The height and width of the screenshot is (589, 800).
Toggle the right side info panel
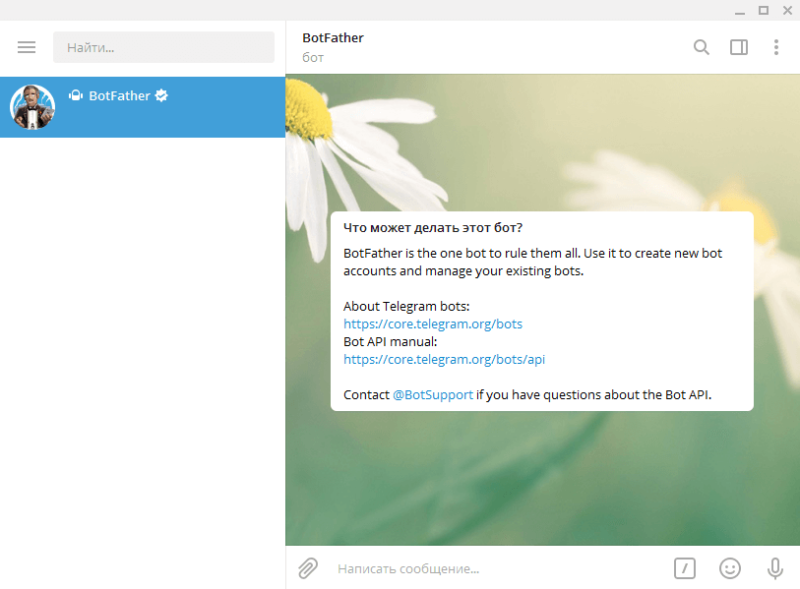coord(739,47)
